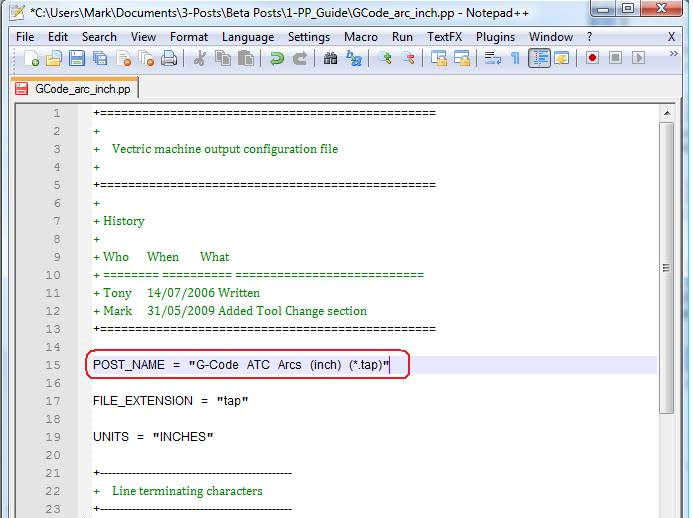Toggle show all characters pilcrow icon

point(515,58)
